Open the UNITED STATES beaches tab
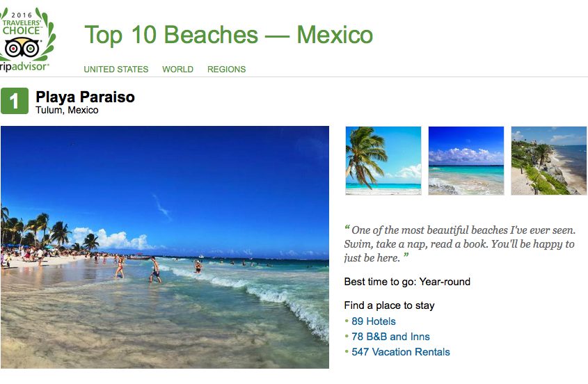588x384 pixels. 116,70
